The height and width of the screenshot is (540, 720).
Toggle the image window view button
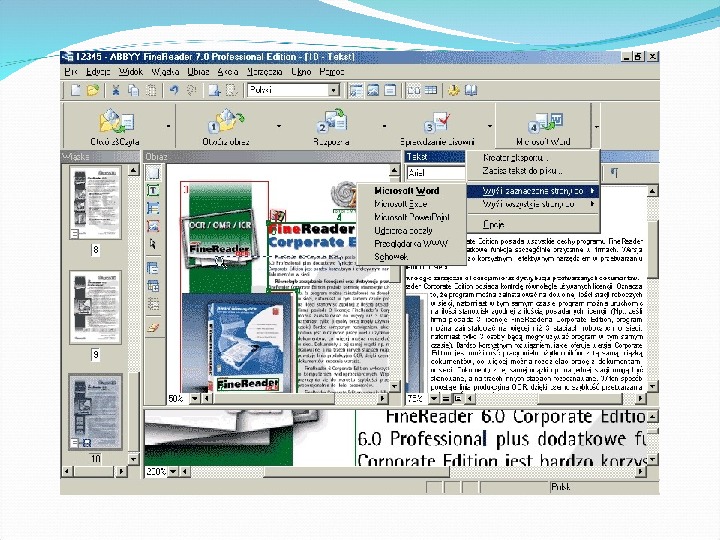[373, 90]
